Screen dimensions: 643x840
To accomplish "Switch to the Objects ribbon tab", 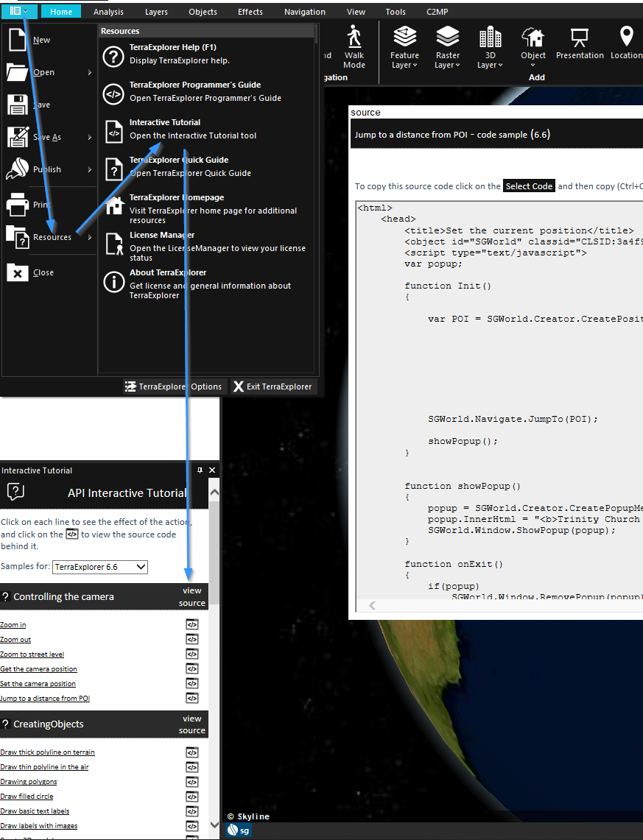I will click(x=203, y=12).
